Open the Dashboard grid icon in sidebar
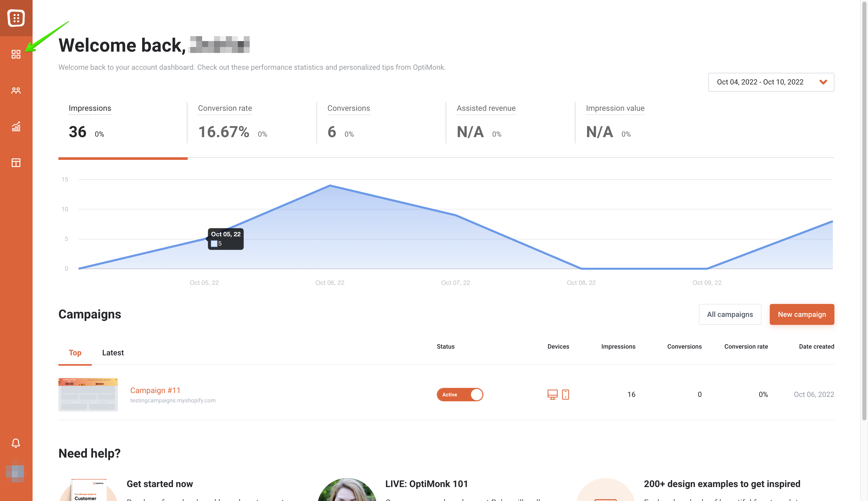Screen dimensions: 868x501 16,54
